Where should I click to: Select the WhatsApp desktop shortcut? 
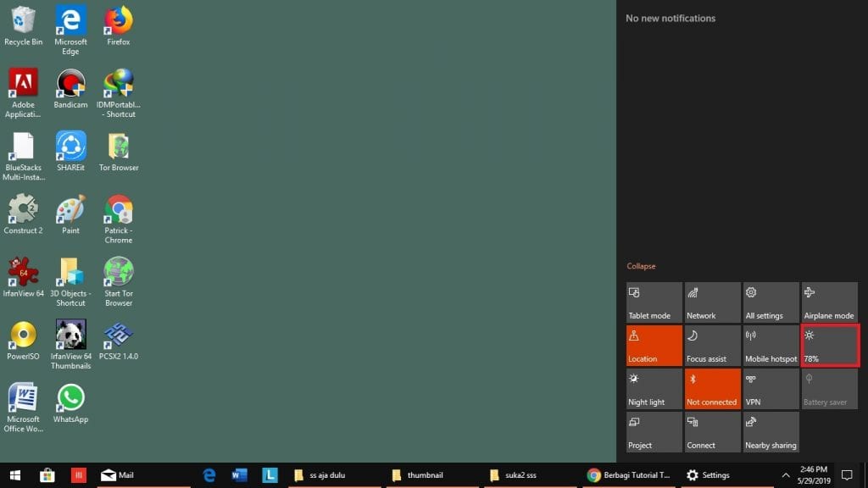click(71, 403)
